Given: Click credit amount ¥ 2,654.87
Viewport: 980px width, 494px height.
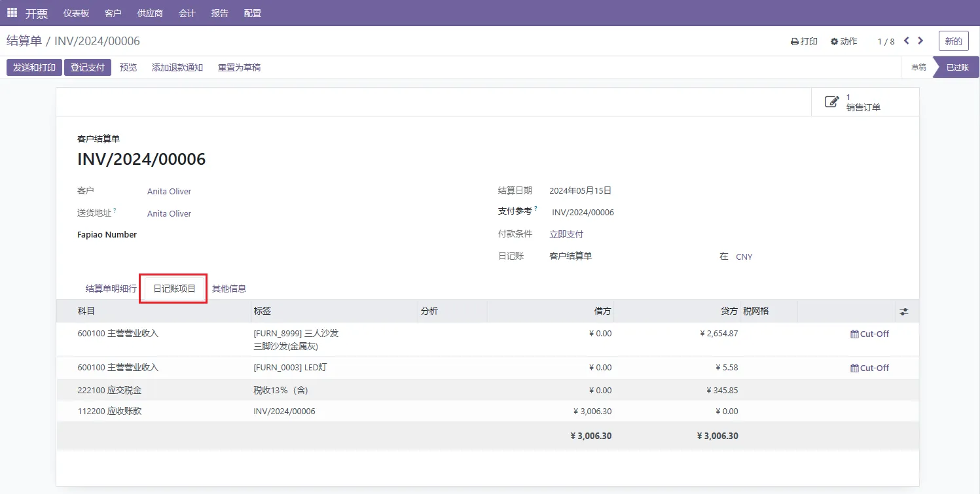Looking at the screenshot, I should tap(719, 334).
